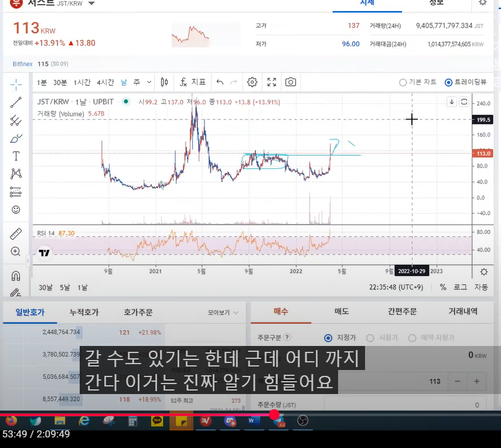Select the long position forecast tool
The height and width of the screenshot is (448, 501).
(16, 192)
